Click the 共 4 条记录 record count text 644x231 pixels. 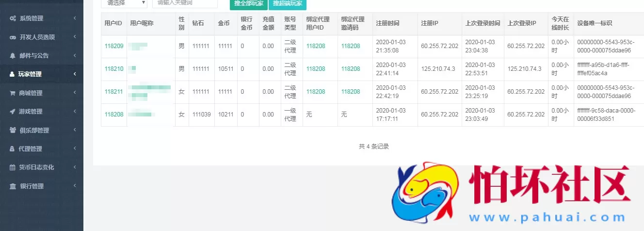374,146
